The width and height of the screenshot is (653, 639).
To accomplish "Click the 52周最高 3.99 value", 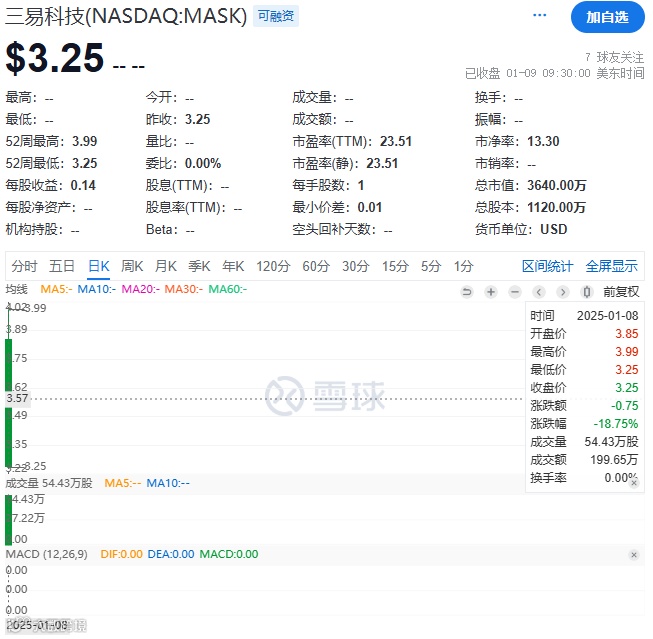I will coord(85,141).
